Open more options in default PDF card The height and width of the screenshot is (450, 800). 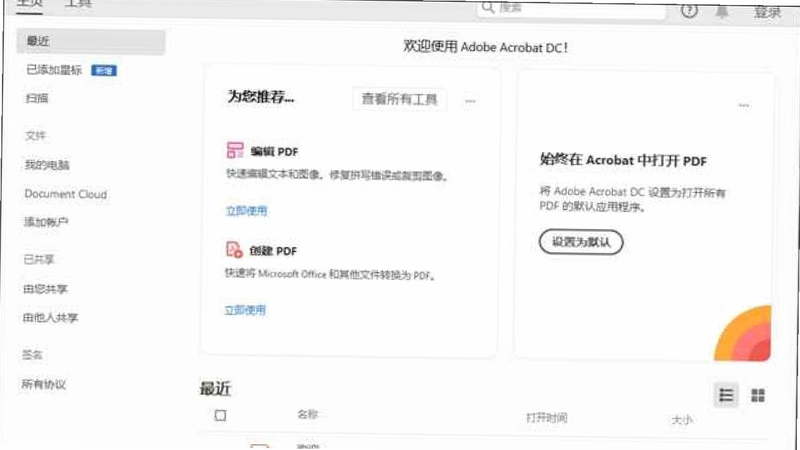coord(744,106)
